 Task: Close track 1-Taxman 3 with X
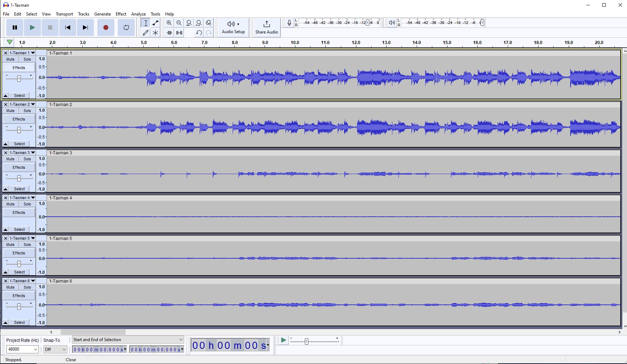5,153
